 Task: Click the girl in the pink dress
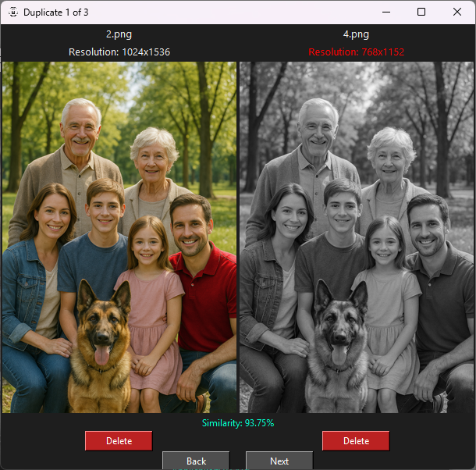pyautogui.click(x=150, y=304)
